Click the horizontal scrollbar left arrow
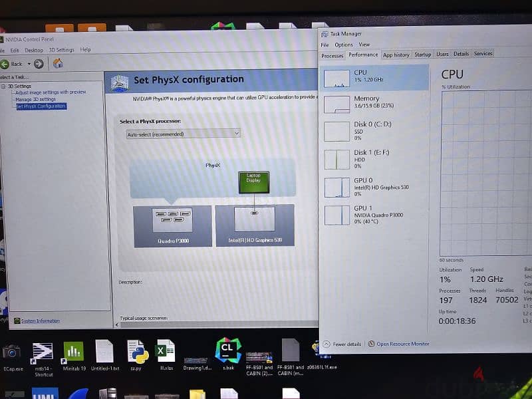Image resolution: width=532 pixels, height=399 pixels. [x=117, y=325]
